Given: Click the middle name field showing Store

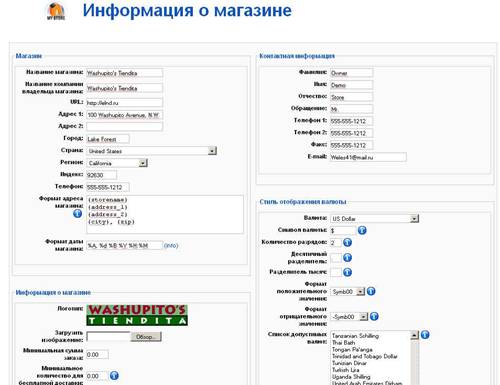Looking at the screenshot, I should point(351,97).
